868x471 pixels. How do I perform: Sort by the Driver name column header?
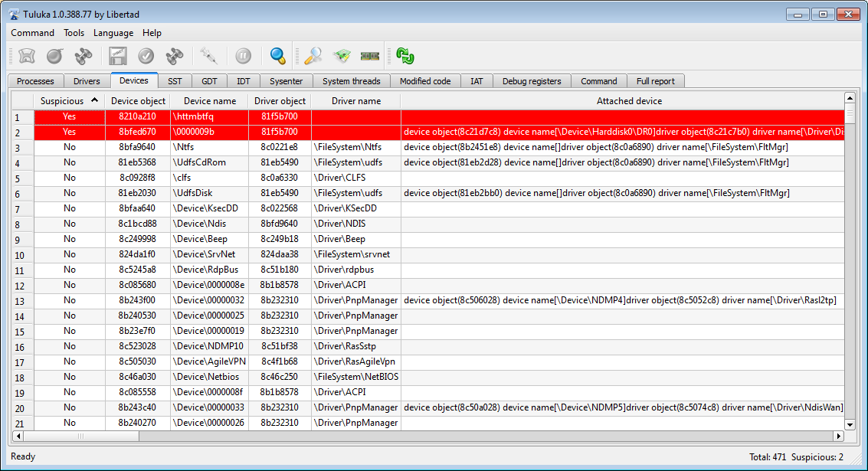(x=356, y=101)
